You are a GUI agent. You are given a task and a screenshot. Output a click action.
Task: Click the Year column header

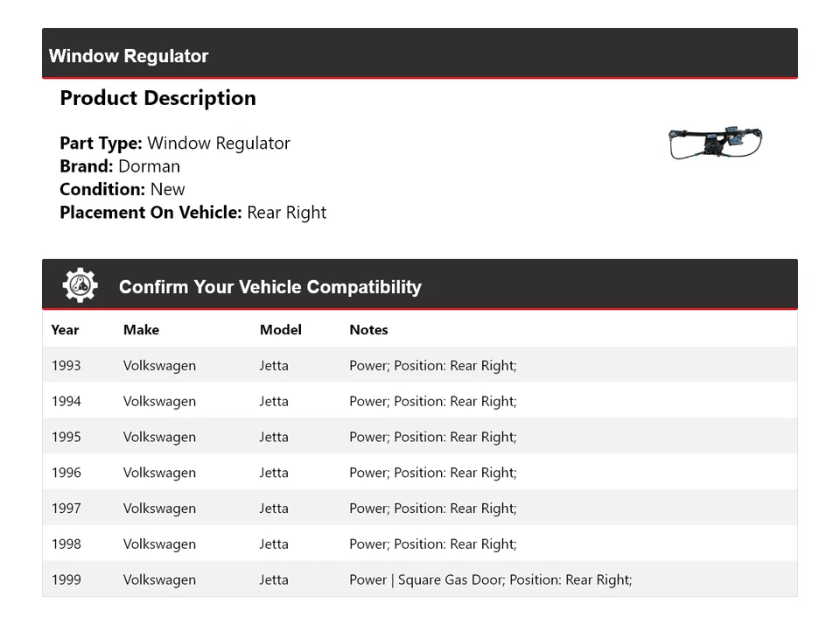pyautogui.click(x=65, y=330)
